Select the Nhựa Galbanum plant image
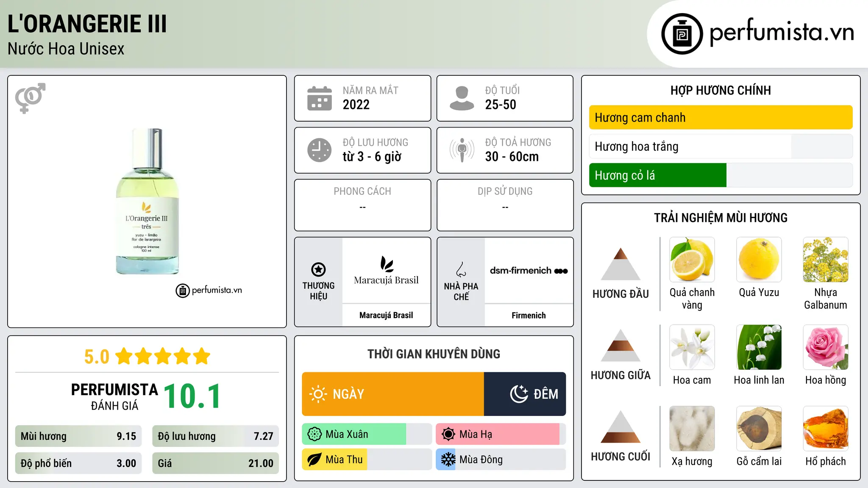This screenshot has height=488, width=868. point(826,260)
